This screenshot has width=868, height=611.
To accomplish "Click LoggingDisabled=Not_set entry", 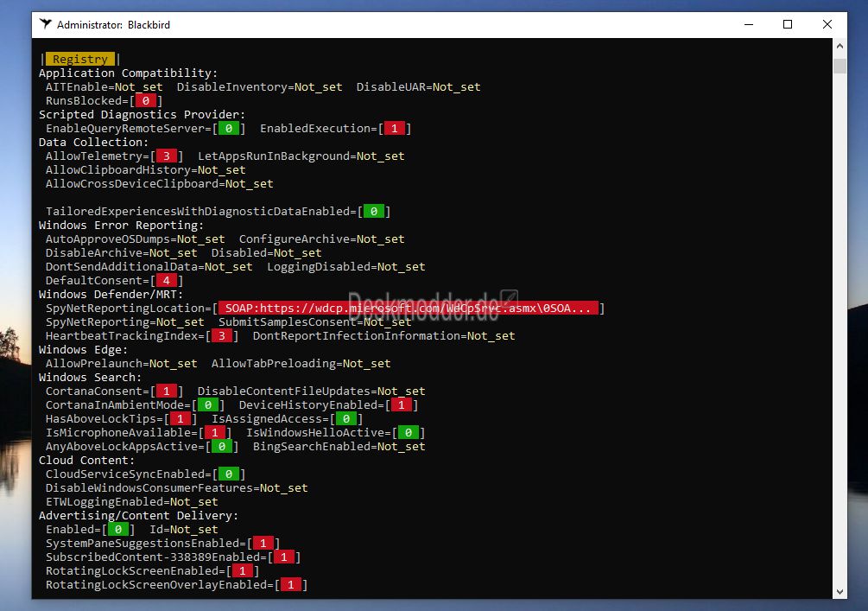I will [346, 267].
